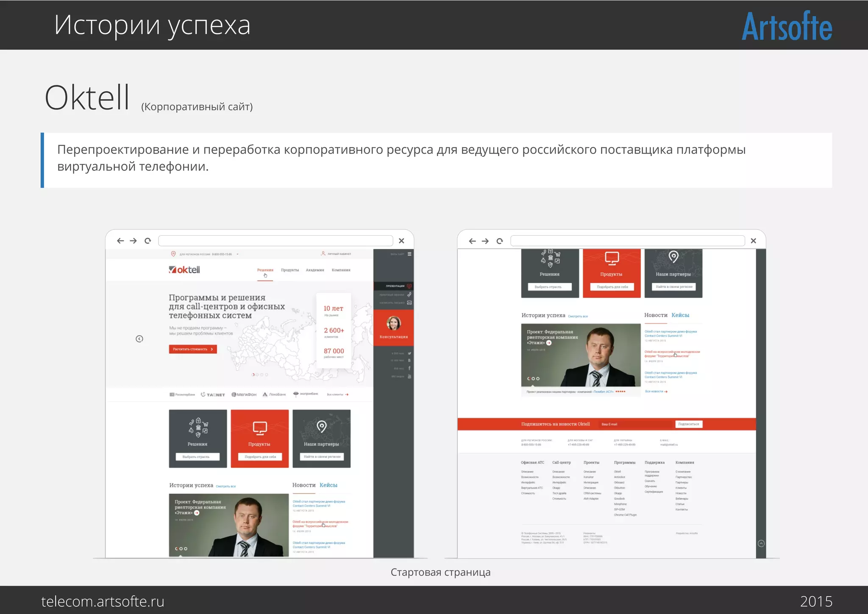The width and height of the screenshot is (868, 614).
Task: Click the Поддержка footer column heading
Action: (x=654, y=463)
